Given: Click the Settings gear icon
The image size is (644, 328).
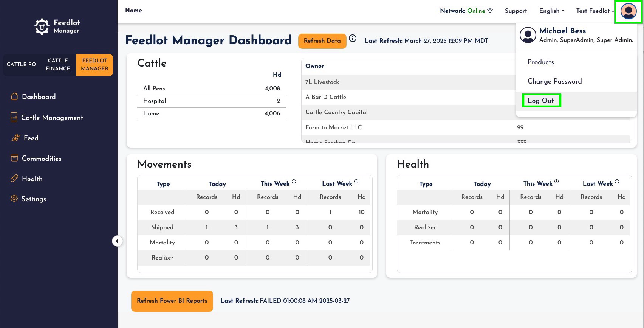Looking at the screenshot, I should coord(14,199).
